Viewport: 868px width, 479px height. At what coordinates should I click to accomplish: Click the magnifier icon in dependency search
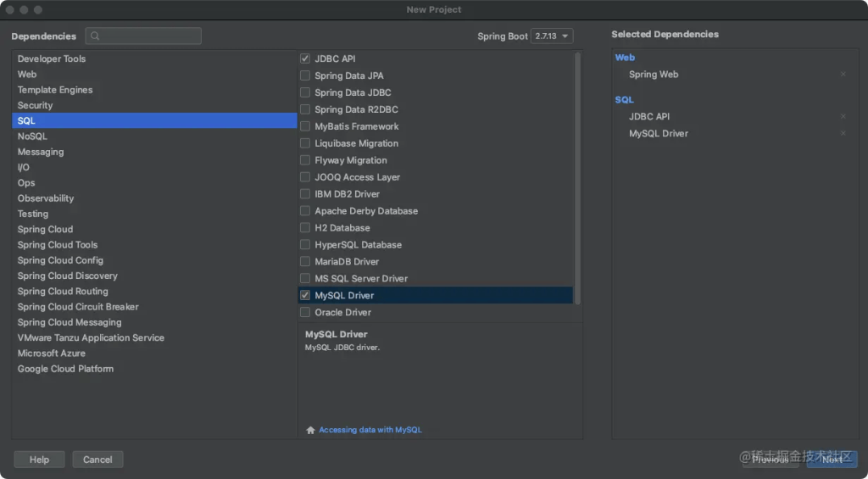95,36
